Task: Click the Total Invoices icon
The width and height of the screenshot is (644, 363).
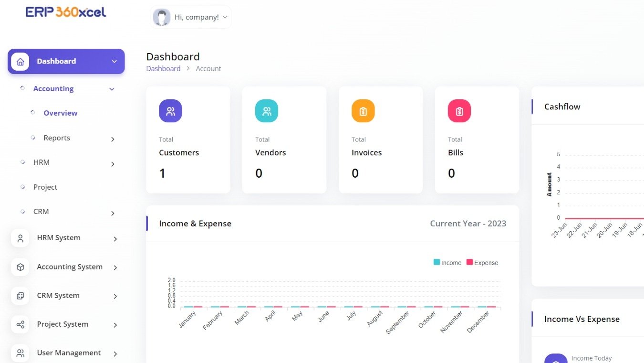Action: coord(363,111)
